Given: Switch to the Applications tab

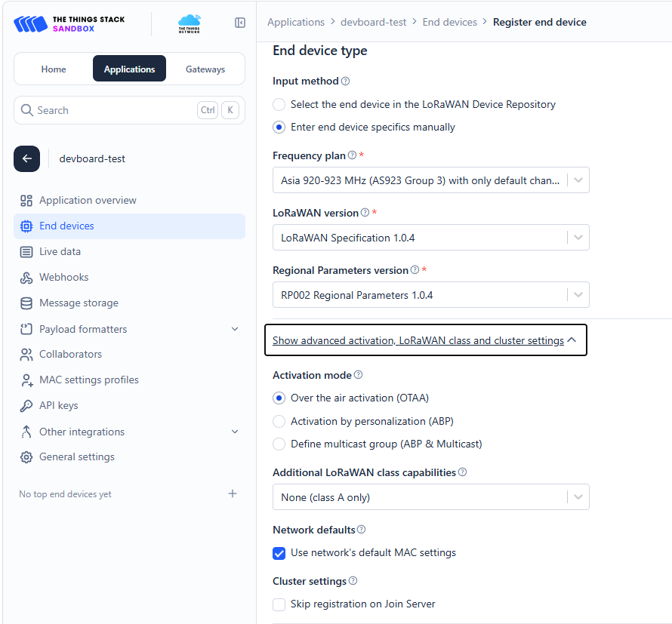Looking at the screenshot, I should (x=129, y=69).
